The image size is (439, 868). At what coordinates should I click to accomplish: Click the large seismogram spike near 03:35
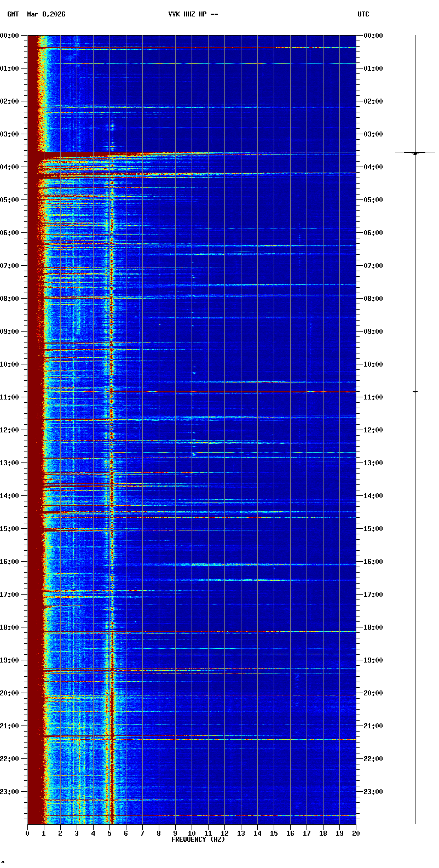pyautogui.click(x=415, y=152)
